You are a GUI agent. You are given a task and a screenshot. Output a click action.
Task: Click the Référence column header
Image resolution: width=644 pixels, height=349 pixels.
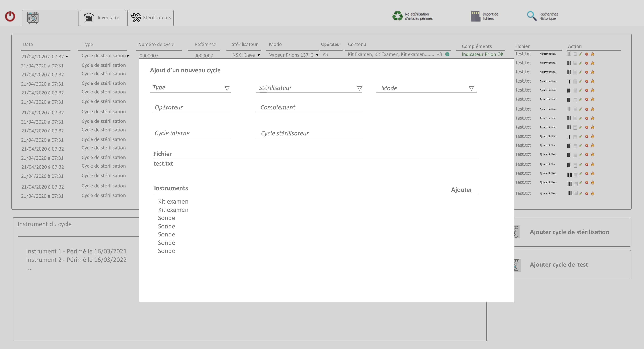point(205,44)
